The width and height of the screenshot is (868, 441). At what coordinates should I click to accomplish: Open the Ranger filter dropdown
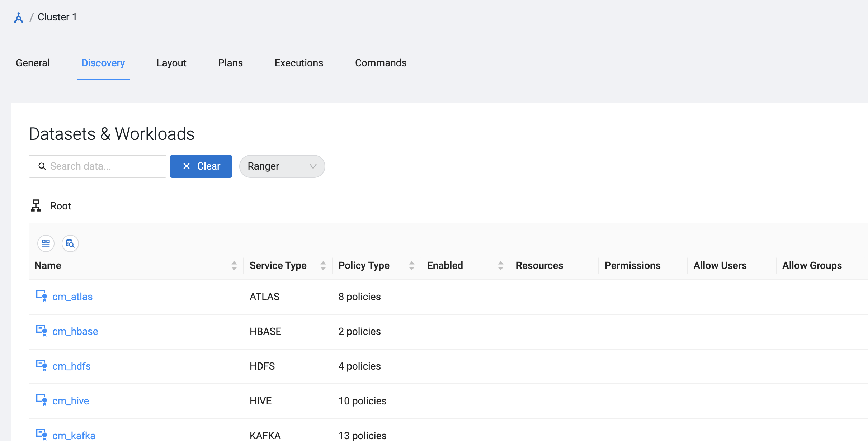click(282, 166)
